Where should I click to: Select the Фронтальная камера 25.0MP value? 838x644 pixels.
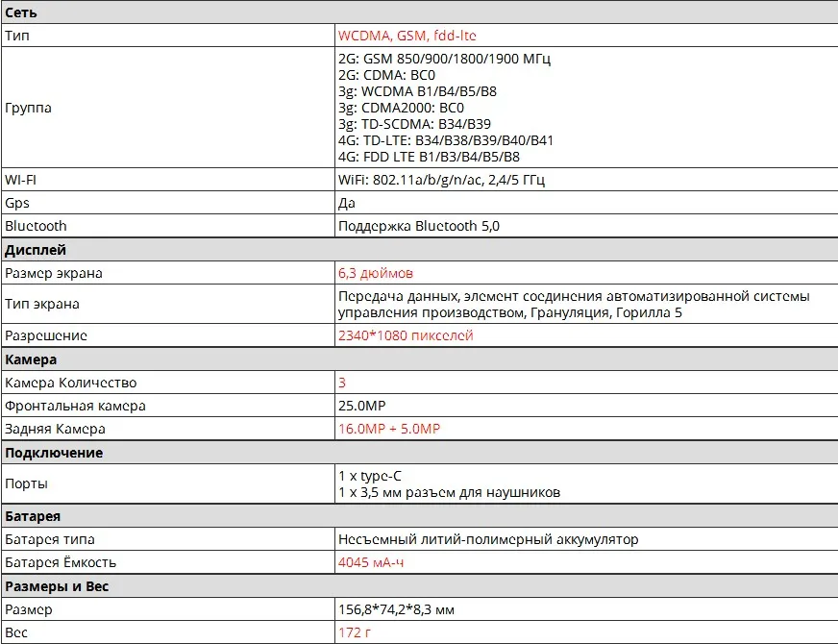[361, 406]
